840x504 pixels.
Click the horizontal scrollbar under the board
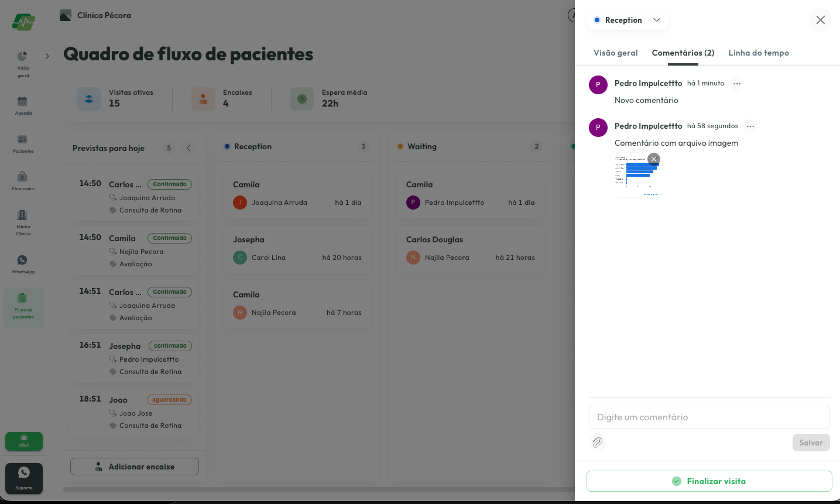click(319, 489)
